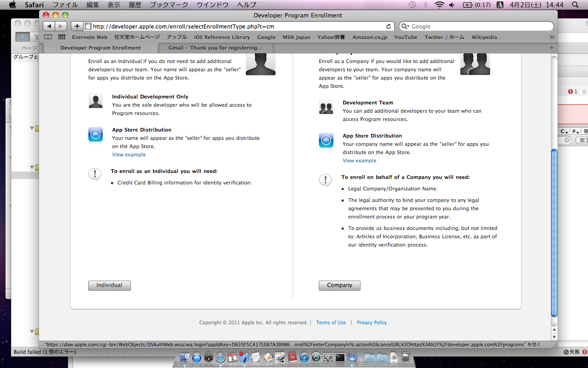Open Time Machine from the Dock

[x=316, y=357]
